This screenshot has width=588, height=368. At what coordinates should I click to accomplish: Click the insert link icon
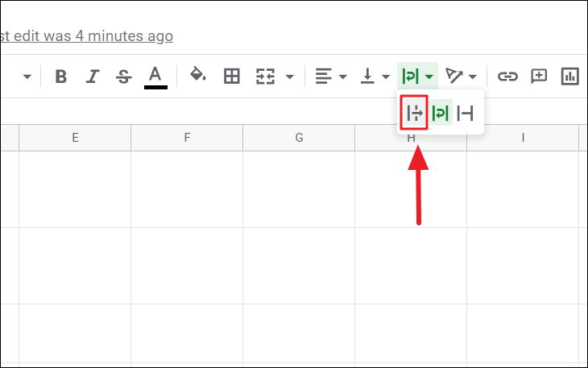[507, 76]
